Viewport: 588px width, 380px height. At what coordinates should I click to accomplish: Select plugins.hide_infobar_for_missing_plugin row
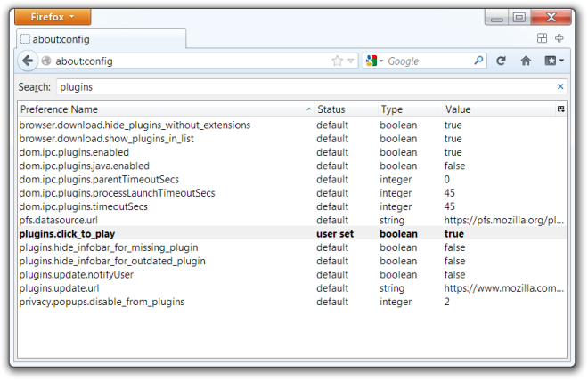(291, 247)
